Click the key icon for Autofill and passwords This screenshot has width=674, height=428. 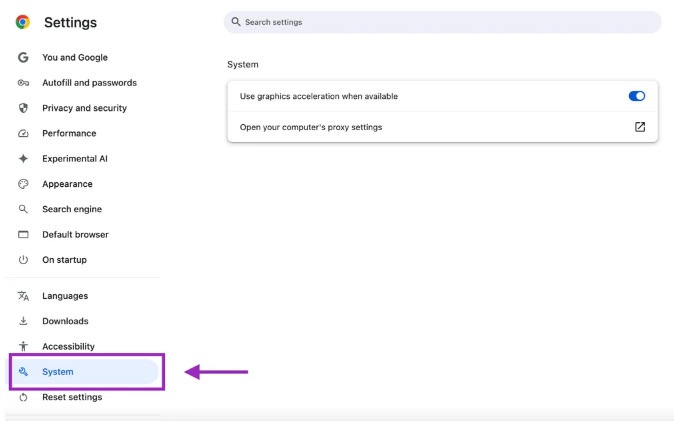point(23,83)
